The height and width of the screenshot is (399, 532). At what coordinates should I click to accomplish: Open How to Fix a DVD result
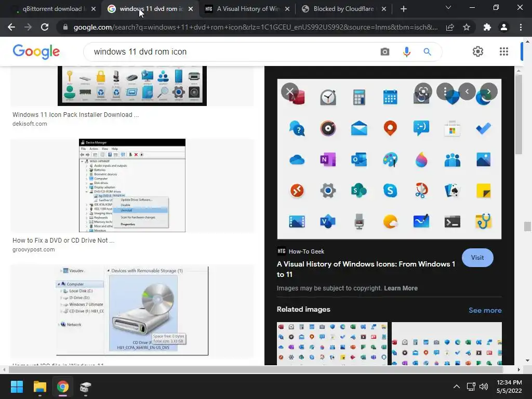(x=63, y=240)
